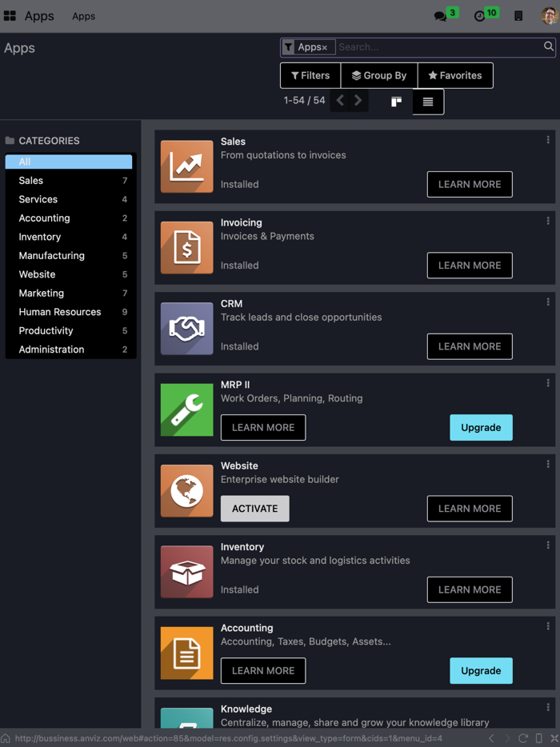Open the Accounting card kebab menu
Viewport: 560px width, 747px height.
(x=548, y=626)
